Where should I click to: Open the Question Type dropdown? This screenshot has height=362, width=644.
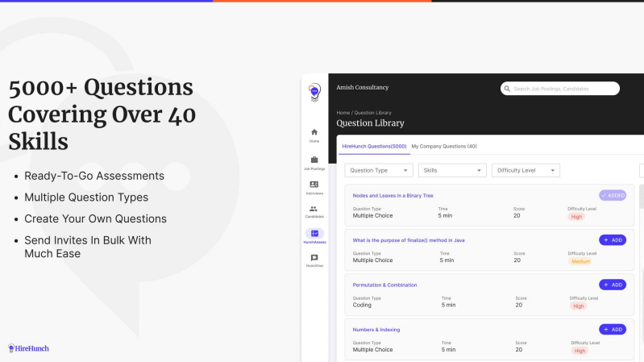click(379, 170)
